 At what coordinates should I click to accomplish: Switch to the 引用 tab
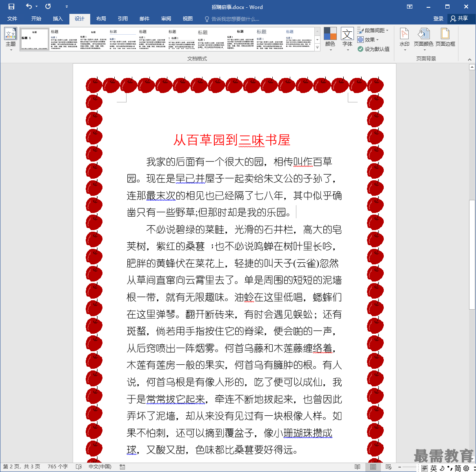pos(122,18)
